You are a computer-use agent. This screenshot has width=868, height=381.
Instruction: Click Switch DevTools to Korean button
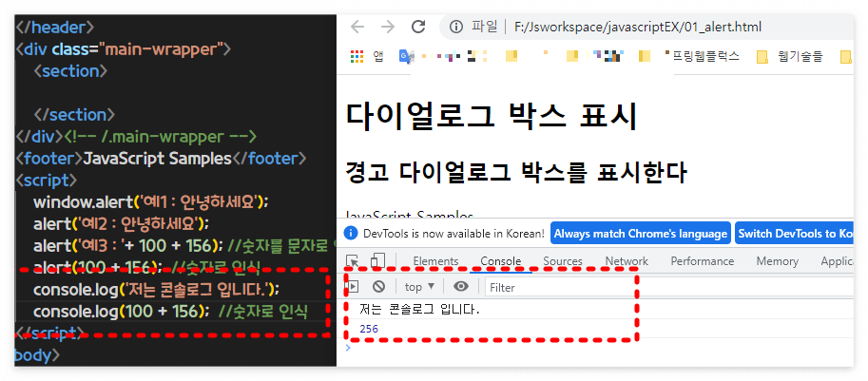[795, 234]
